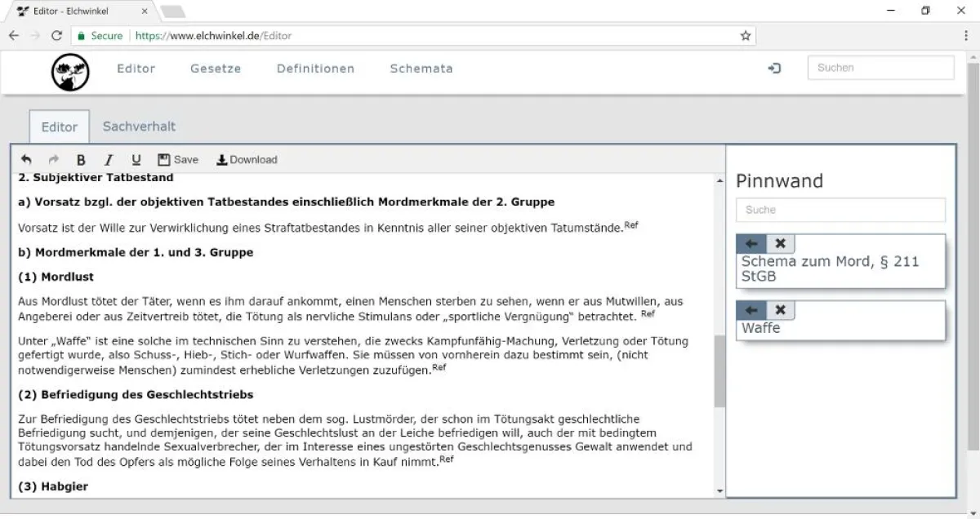This screenshot has width=980, height=519.
Task: Open the Gesetze menu item
Action: (216, 69)
